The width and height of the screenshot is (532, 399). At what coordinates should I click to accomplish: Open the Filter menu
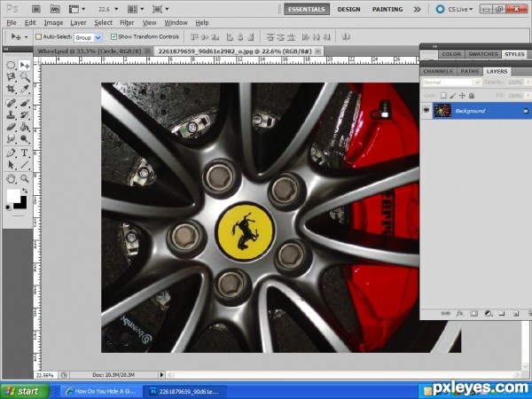127,23
